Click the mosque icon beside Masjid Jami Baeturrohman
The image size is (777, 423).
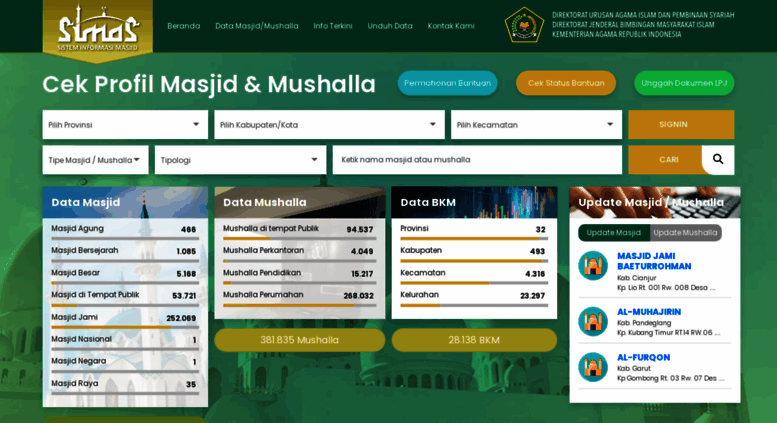coord(593,266)
